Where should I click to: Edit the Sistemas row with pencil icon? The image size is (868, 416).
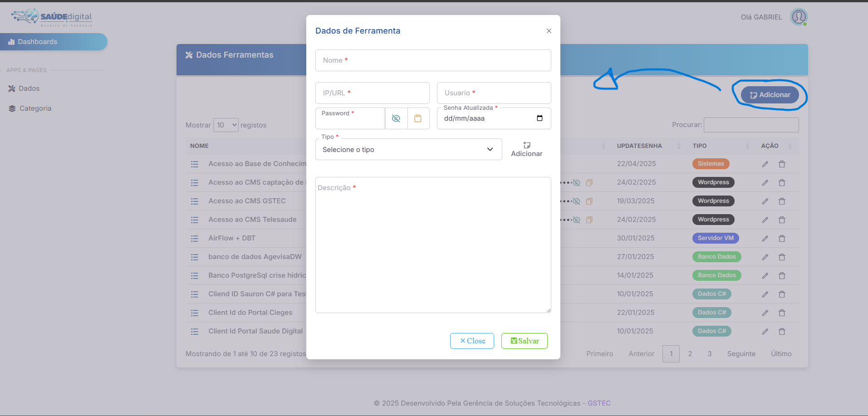tap(765, 164)
